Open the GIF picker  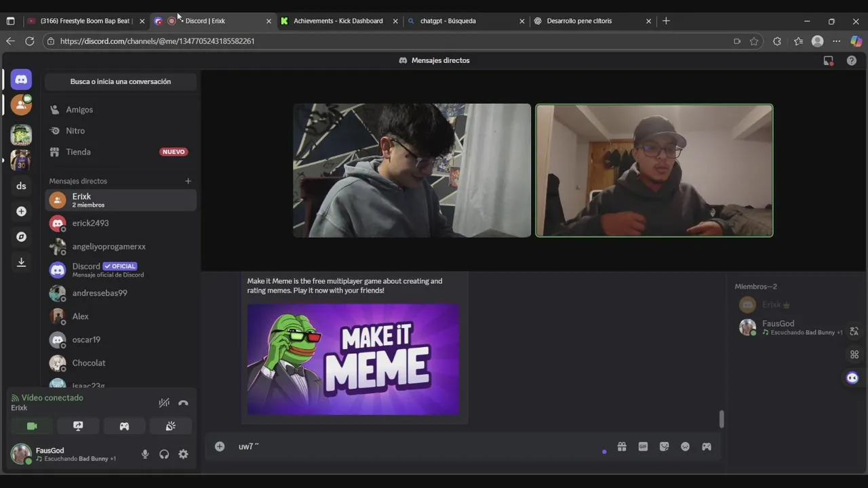point(643,447)
